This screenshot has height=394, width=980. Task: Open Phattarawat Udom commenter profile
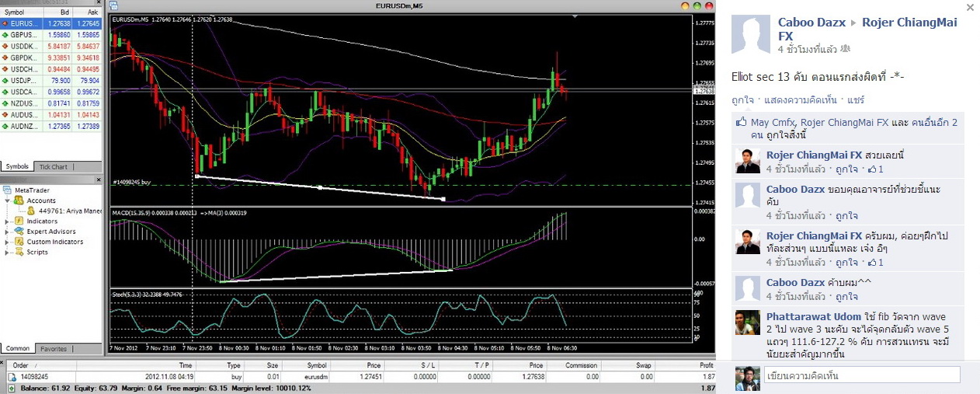(813, 317)
